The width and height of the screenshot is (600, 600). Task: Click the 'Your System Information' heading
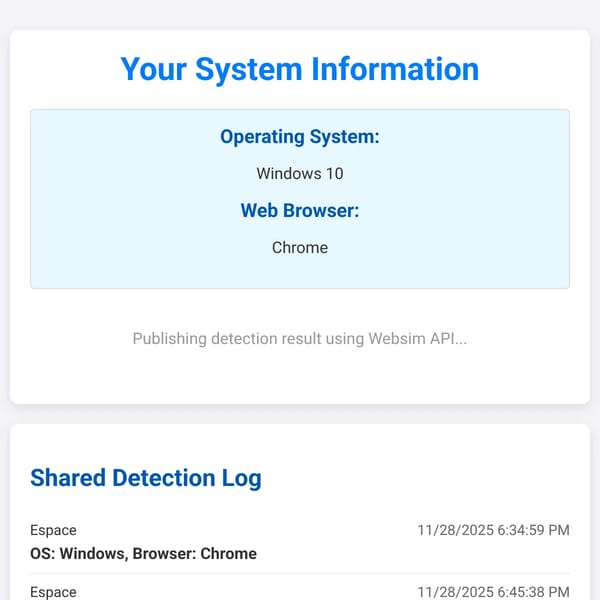pos(300,70)
